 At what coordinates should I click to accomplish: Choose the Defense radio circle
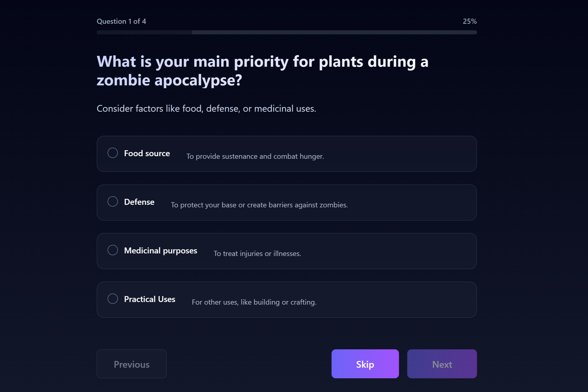(113, 201)
